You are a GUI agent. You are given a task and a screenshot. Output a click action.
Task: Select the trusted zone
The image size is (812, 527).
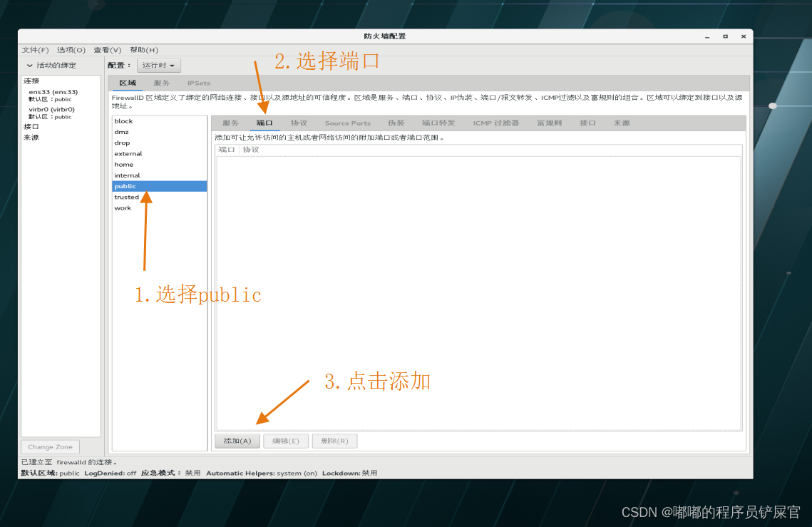160,197
